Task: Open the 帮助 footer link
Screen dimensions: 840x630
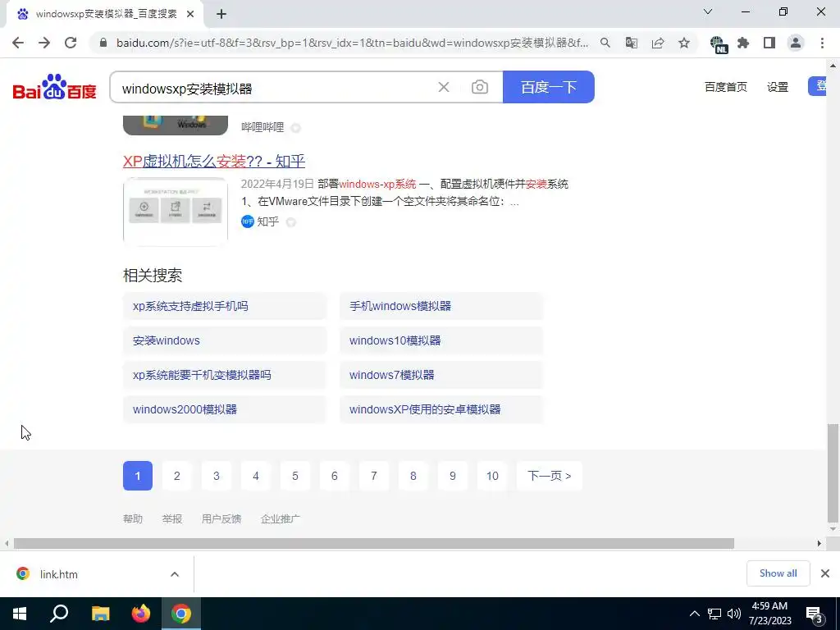Action: point(133,518)
